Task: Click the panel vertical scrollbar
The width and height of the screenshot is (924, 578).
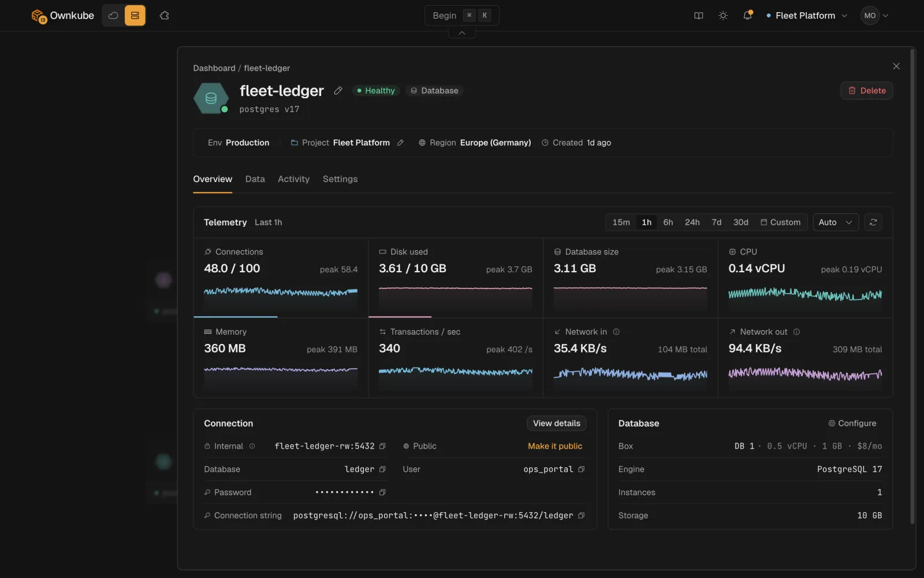Action: [912, 287]
